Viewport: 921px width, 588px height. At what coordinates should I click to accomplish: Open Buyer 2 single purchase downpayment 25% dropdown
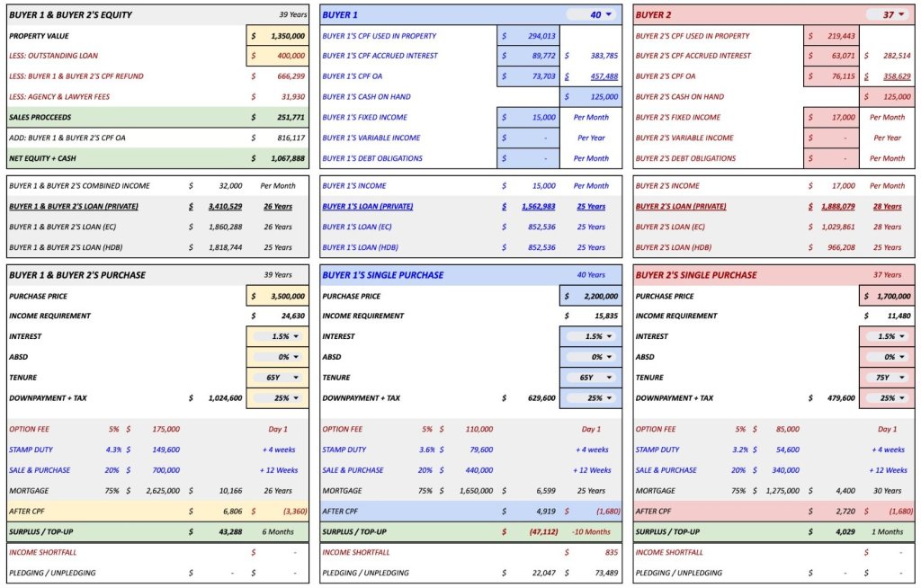pos(887,398)
